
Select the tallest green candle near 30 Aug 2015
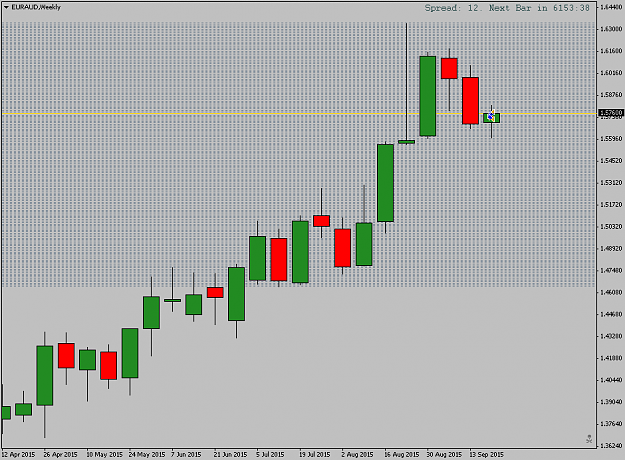coord(428,96)
